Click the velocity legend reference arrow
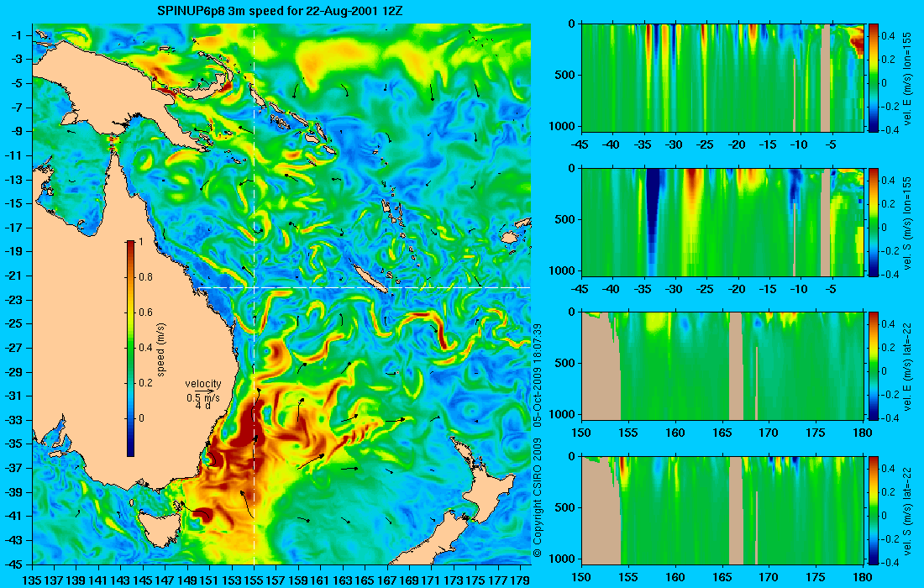Image resolution: width=924 pixels, height=588 pixels. pos(204,391)
